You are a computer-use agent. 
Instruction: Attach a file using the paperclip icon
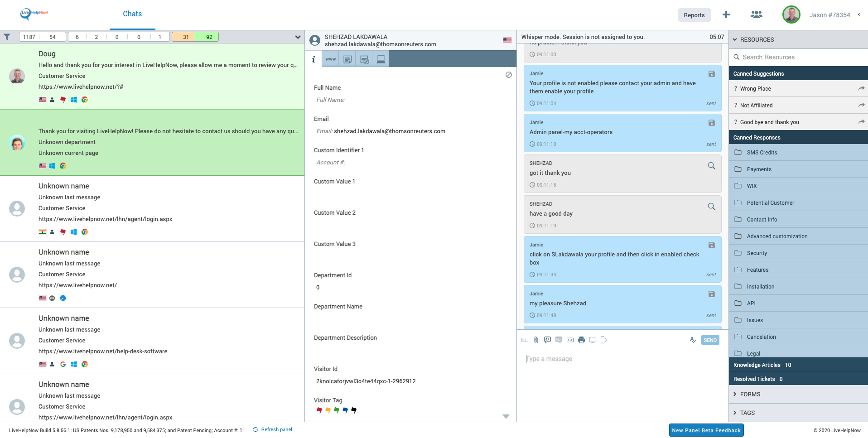tap(536, 340)
